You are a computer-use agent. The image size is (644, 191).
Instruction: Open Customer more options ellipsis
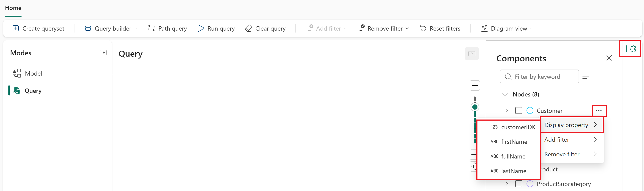pos(599,110)
